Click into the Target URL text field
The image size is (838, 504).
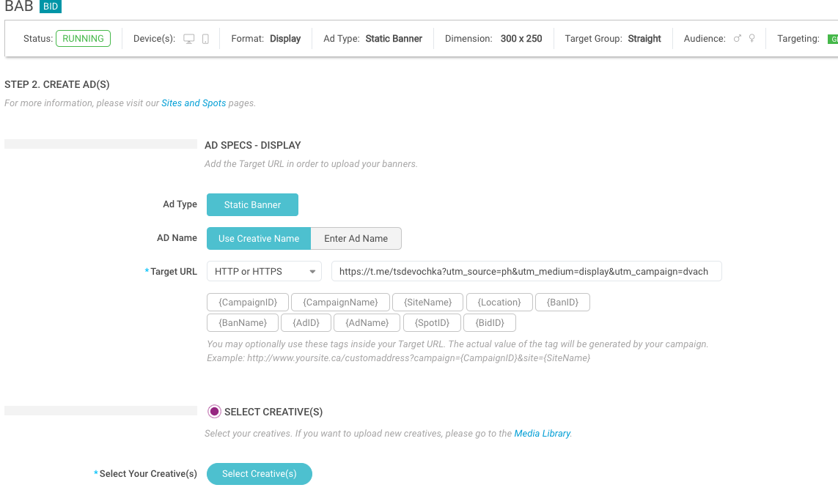coord(526,272)
